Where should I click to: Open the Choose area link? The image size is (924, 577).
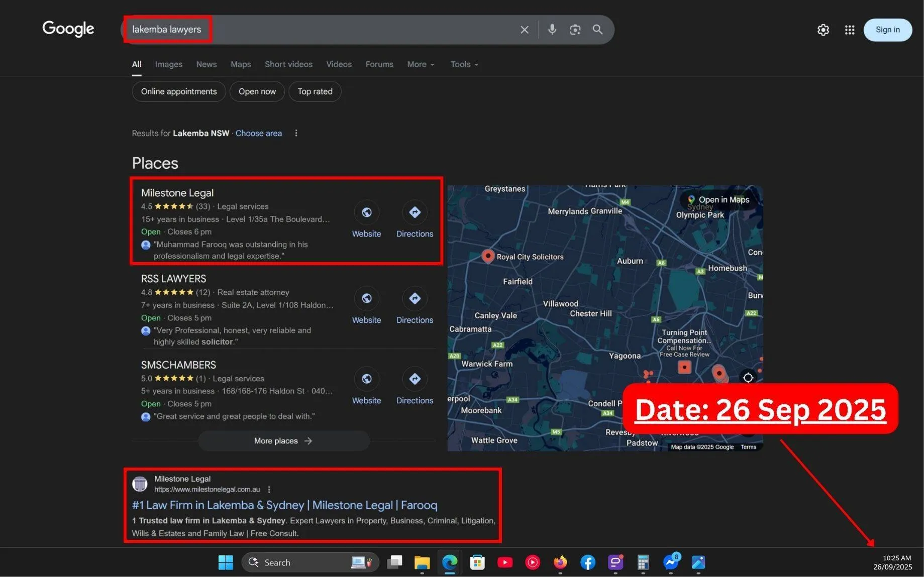click(258, 133)
